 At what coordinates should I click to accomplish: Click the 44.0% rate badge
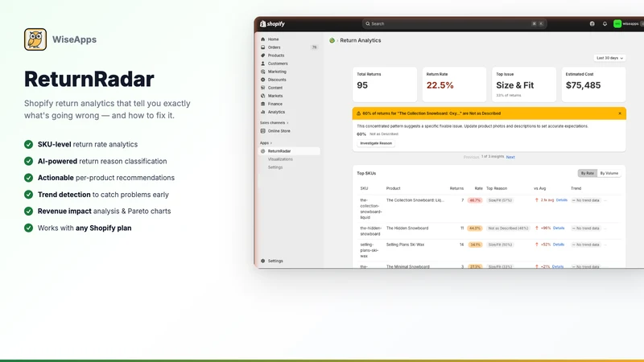click(x=475, y=228)
